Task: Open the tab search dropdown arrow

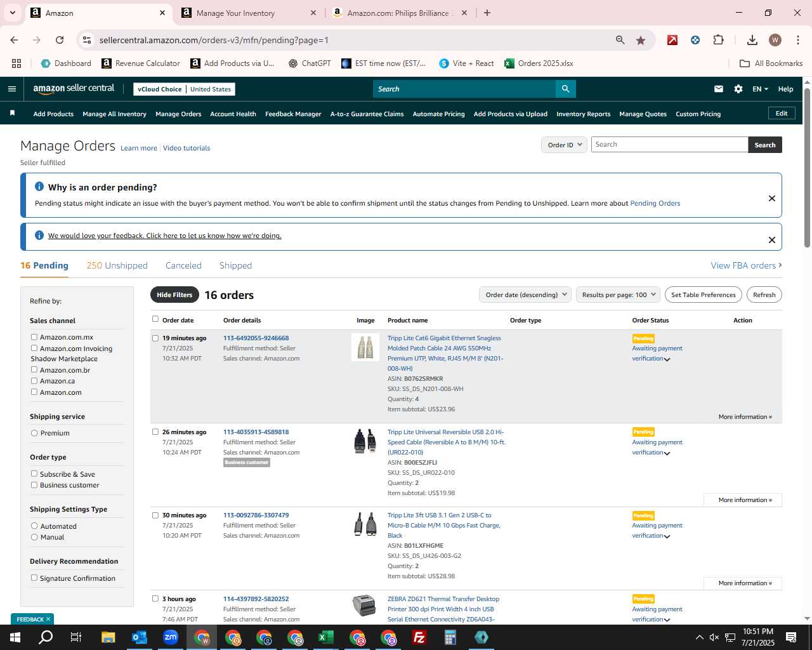Action: 12,13
